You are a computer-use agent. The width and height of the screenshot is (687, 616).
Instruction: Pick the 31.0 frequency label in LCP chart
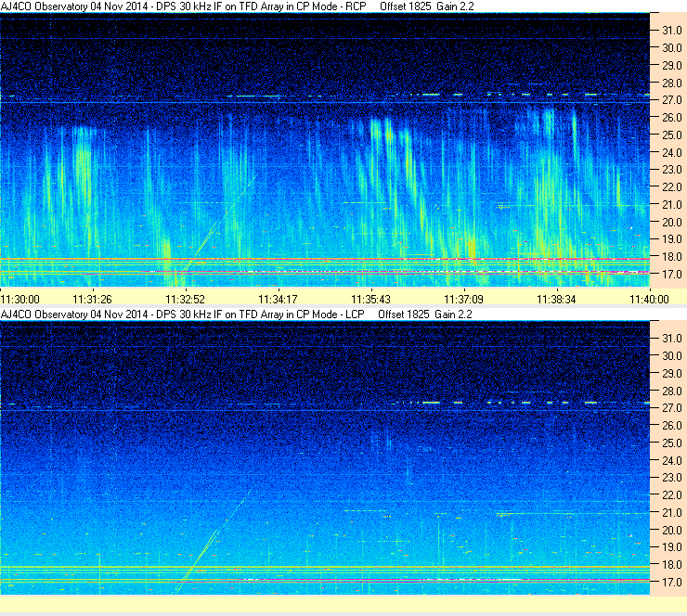click(671, 338)
